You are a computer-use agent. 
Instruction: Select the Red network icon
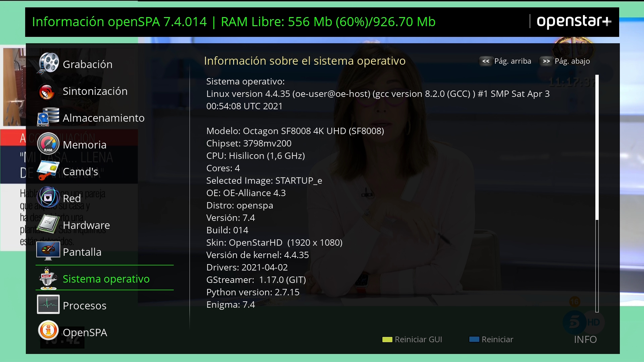coord(48,197)
